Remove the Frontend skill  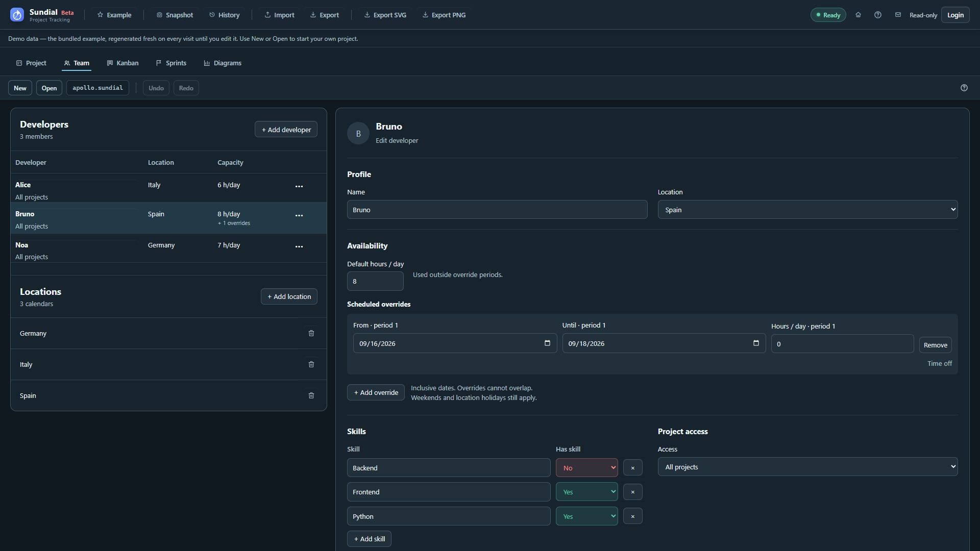click(x=633, y=492)
